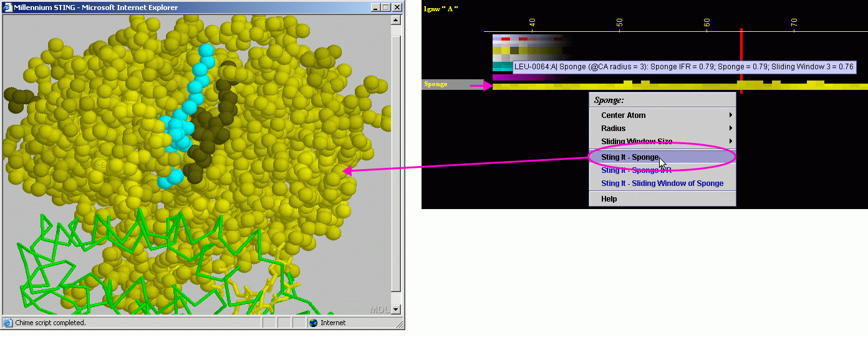
Task: Click the Internet Explorer title bar icon
Action: pos(7,7)
